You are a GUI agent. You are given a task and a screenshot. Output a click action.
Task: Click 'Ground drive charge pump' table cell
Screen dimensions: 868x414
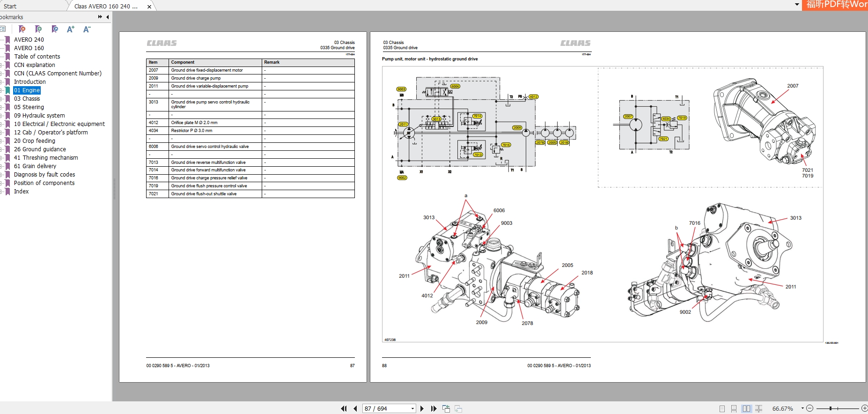coord(215,78)
